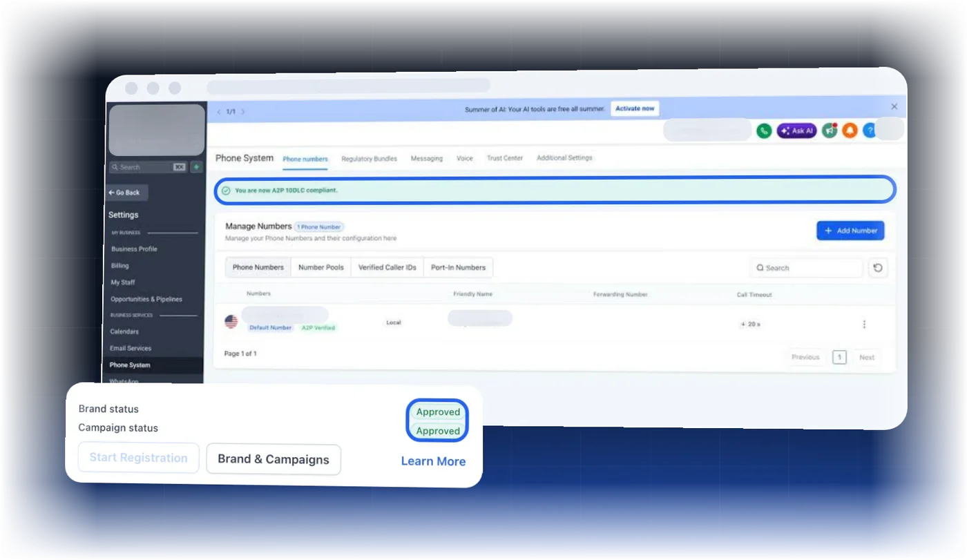Focus the sidebar Search field
This screenshot has height=560, width=967.
(x=149, y=167)
